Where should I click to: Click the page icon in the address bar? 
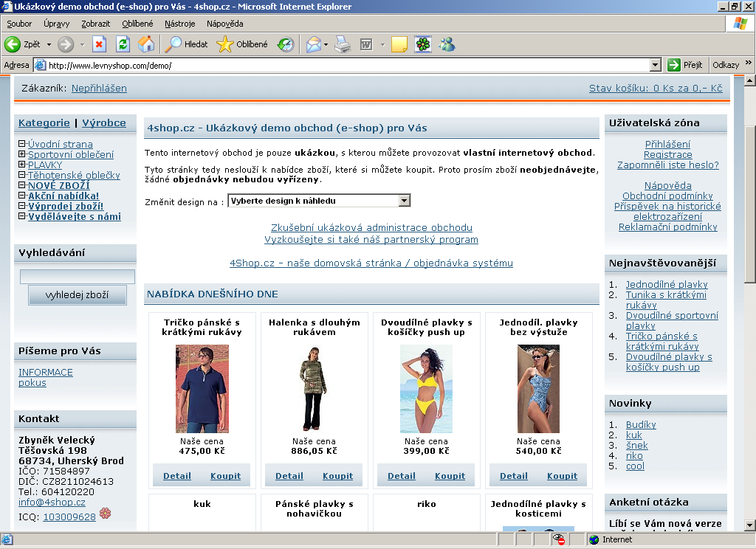(x=41, y=65)
